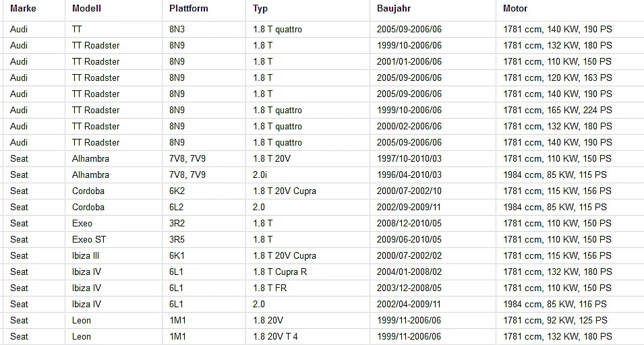Click the 1.8 T Cupra R type cell
The image size is (644, 345).
[x=308, y=272]
